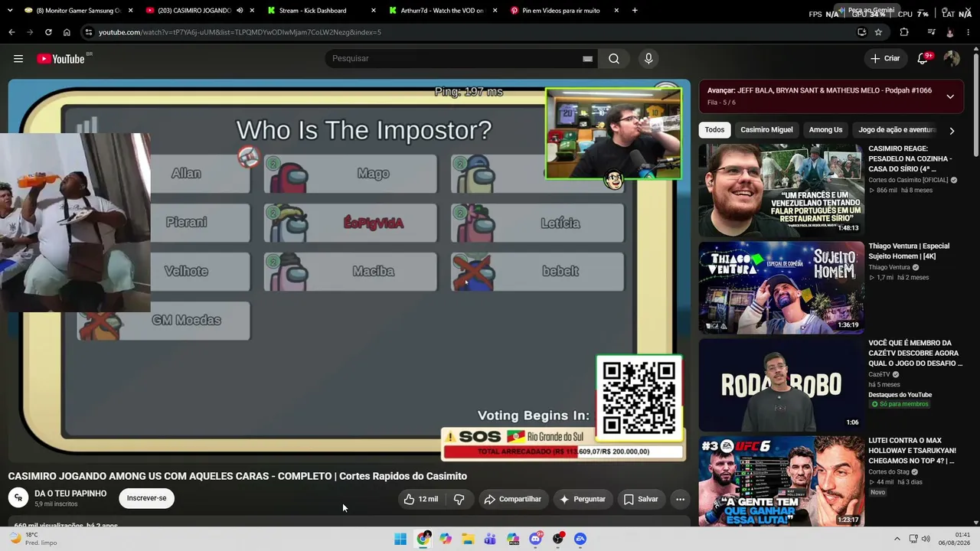Open the on-screen keyboard in search box
Image resolution: width=980 pixels, height=551 pixels.
point(587,59)
